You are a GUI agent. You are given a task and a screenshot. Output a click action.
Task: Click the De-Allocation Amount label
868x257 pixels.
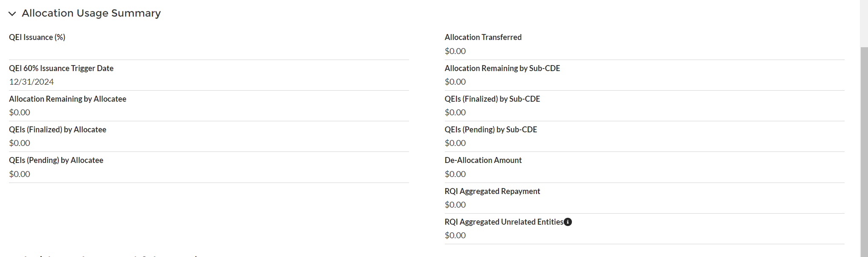pos(483,160)
